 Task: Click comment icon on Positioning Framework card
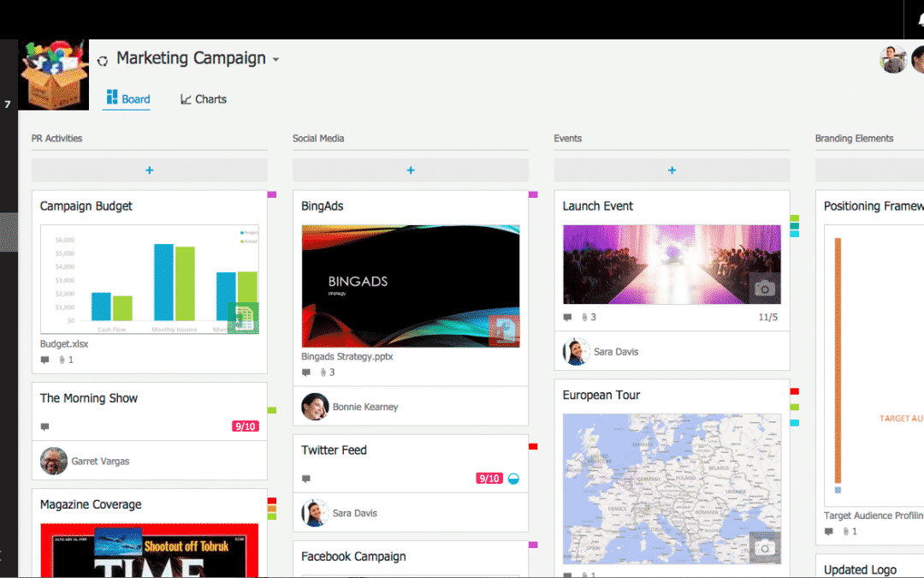coord(828,532)
